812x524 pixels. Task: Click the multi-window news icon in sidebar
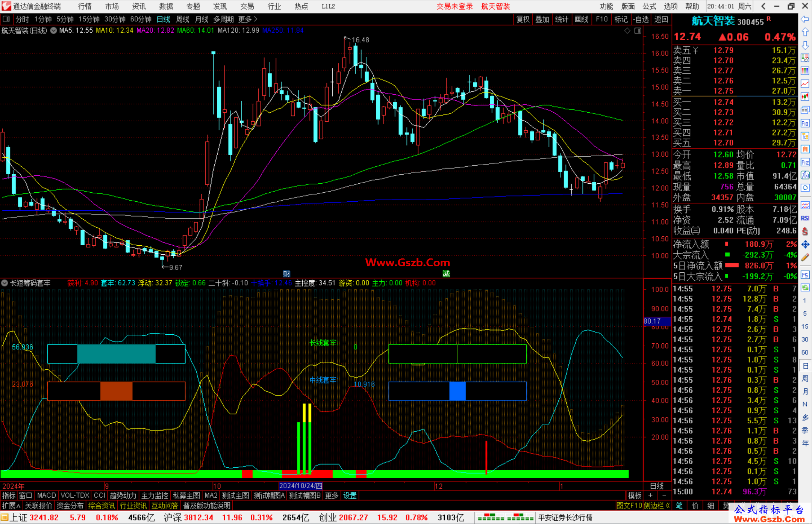point(805,110)
